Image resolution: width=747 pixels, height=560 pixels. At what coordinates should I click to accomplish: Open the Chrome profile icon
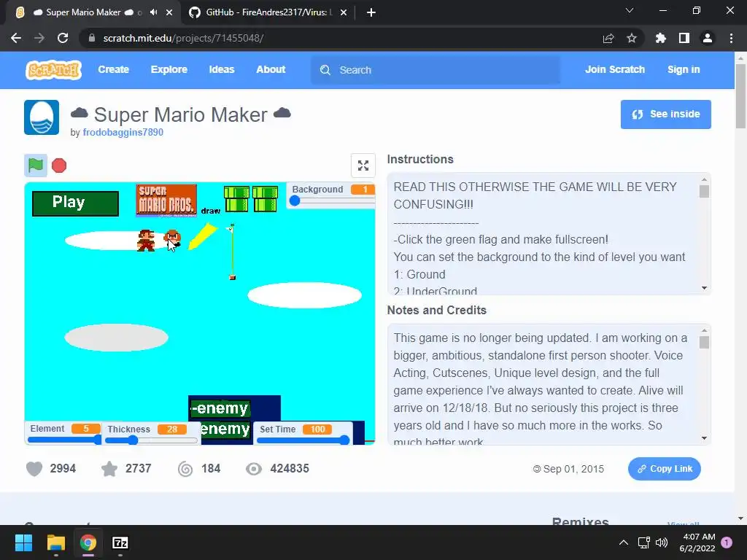point(708,38)
